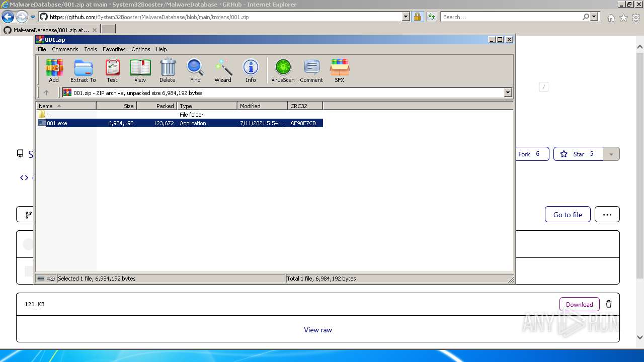The width and height of the screenshot is (644, 362).
Task: Click the Comment toolbar icon
Action: (x=311, y=70)
